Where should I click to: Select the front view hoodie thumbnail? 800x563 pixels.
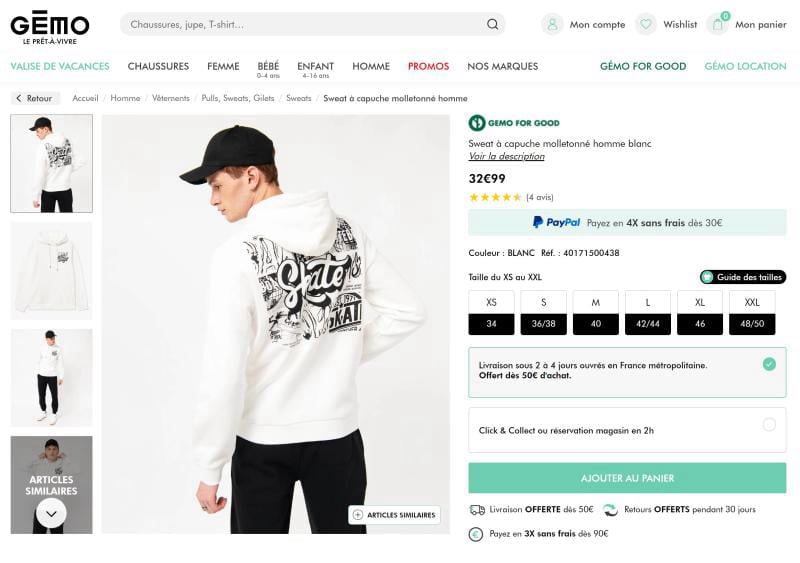coord(51,270)
